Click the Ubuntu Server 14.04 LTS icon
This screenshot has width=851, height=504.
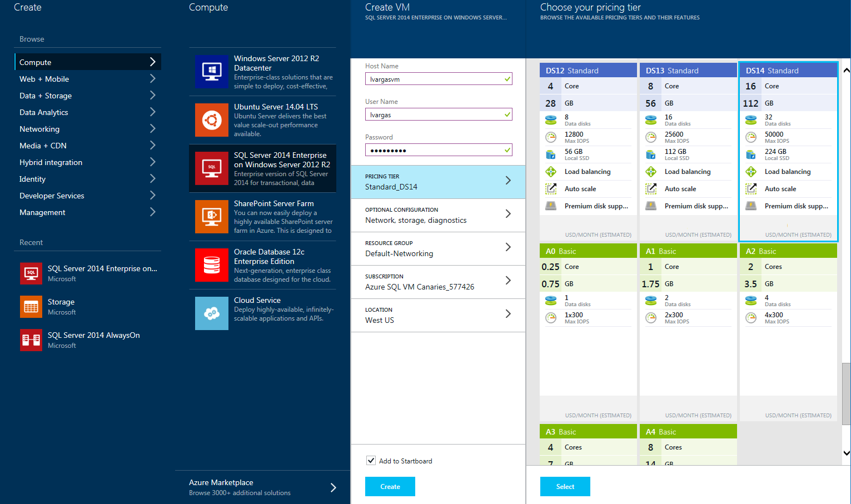[211, 120]
